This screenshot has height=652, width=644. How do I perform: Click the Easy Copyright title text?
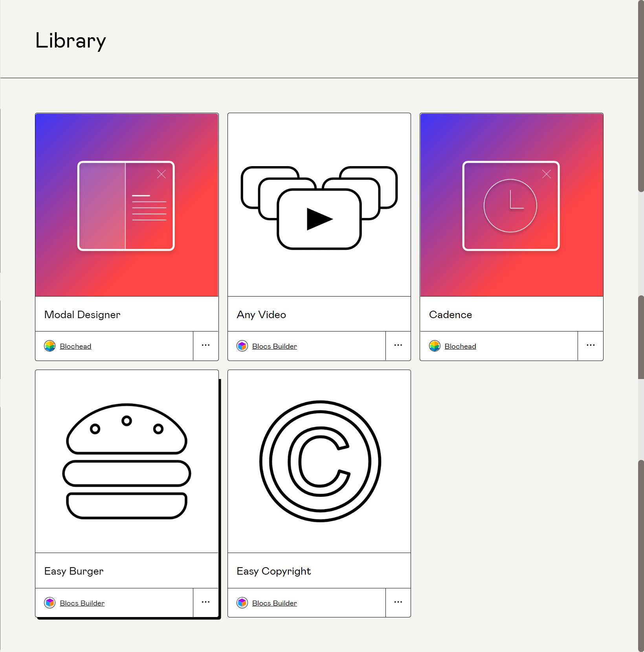click(273, 571)
